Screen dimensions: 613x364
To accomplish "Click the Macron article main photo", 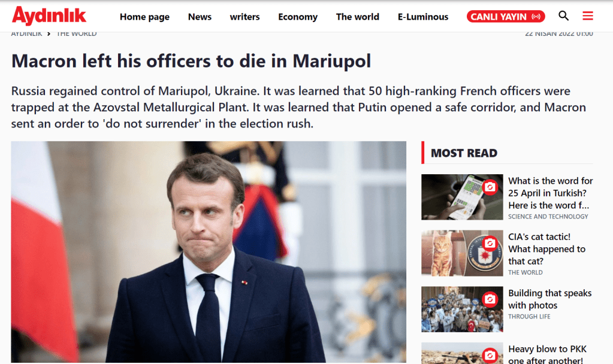I will (209, 252).
